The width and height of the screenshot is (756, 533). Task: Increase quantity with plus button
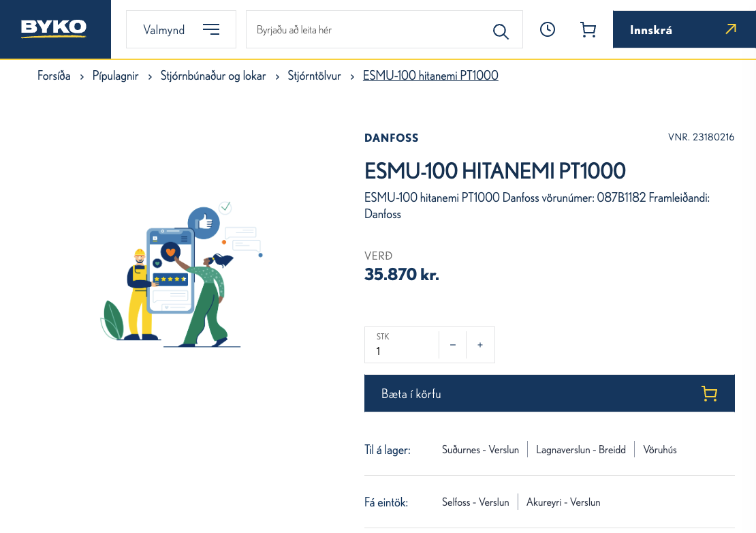coord(480,345)
